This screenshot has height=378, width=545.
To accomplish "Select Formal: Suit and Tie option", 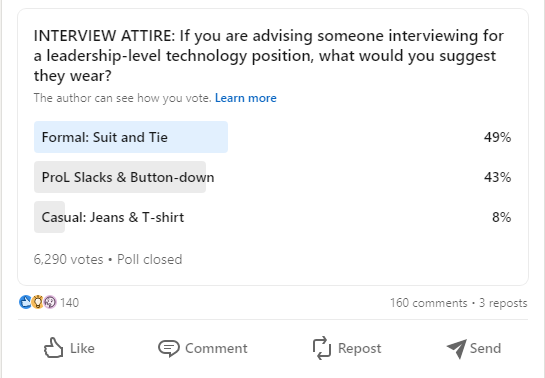I will coord(272,137).
